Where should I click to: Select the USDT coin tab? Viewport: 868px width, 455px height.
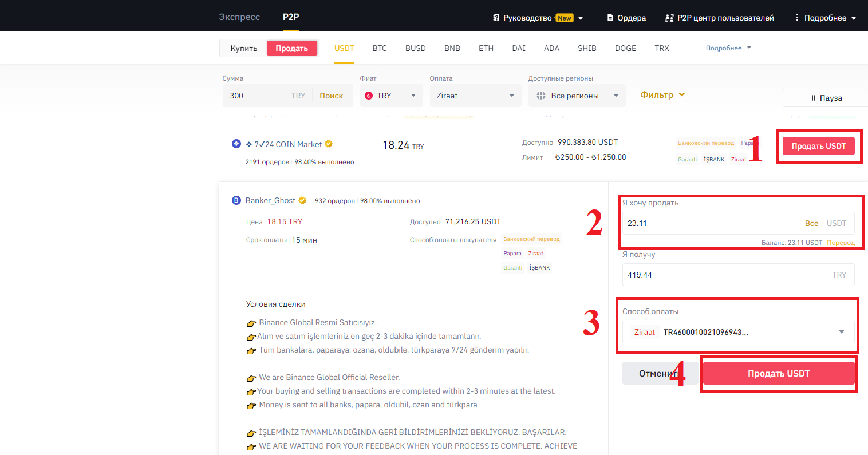coord(344,48)
